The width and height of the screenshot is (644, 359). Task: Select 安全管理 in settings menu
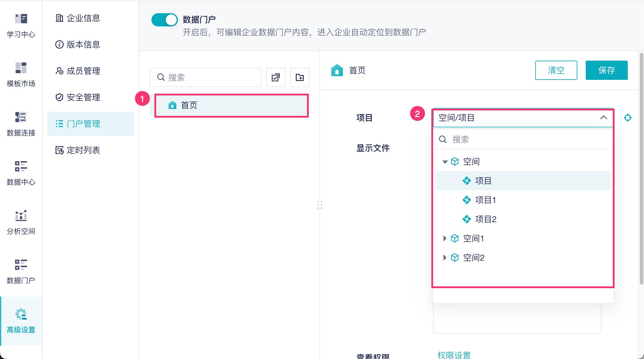click(83, 97)
